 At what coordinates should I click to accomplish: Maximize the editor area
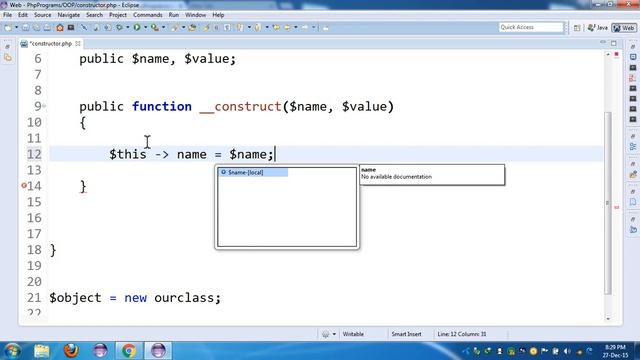point(614,43)
